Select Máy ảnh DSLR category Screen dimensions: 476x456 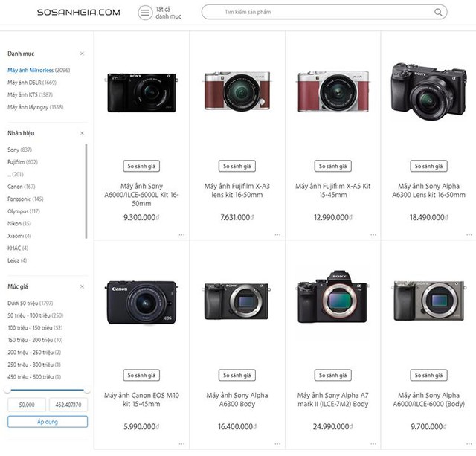pyautogui.click(x=32, y=83)
